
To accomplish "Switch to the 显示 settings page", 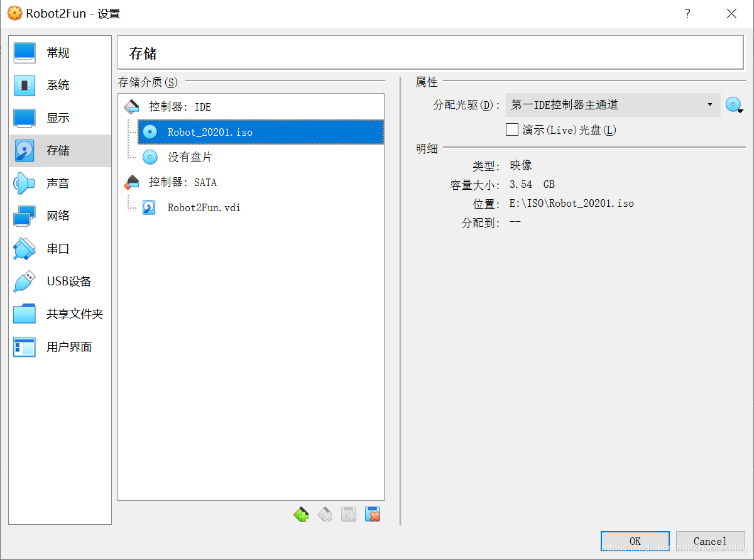I will [60, 118].
